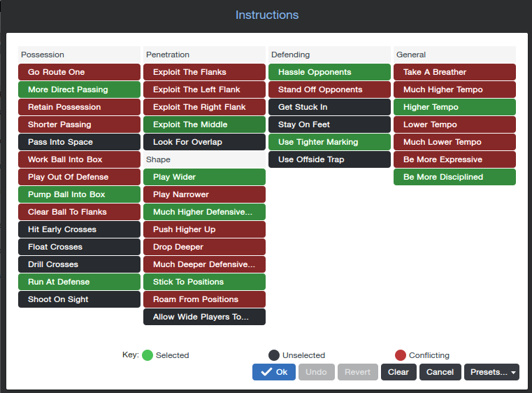Choose the Take A Breather instruction

pos(454,72)
